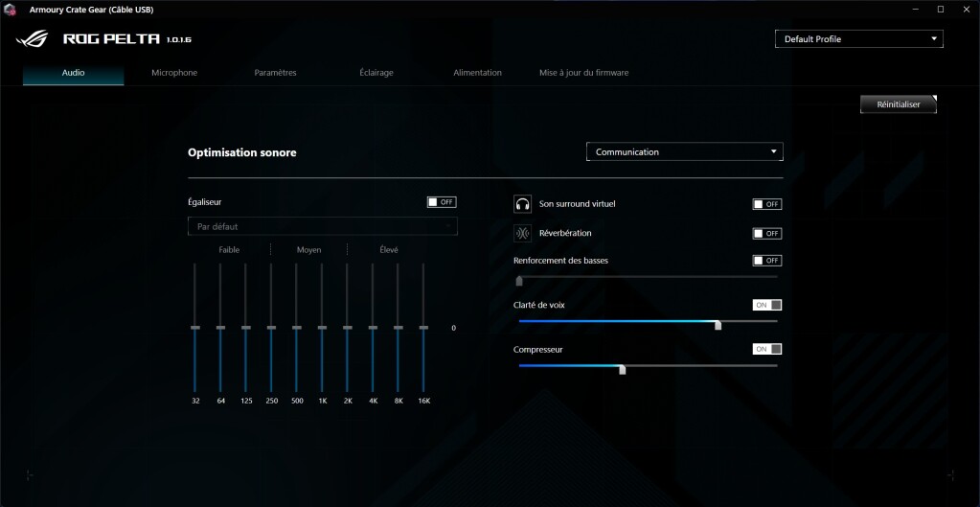Click the Compresseur label
Viewport: 980px width, 507px height.
pos(538,350)
